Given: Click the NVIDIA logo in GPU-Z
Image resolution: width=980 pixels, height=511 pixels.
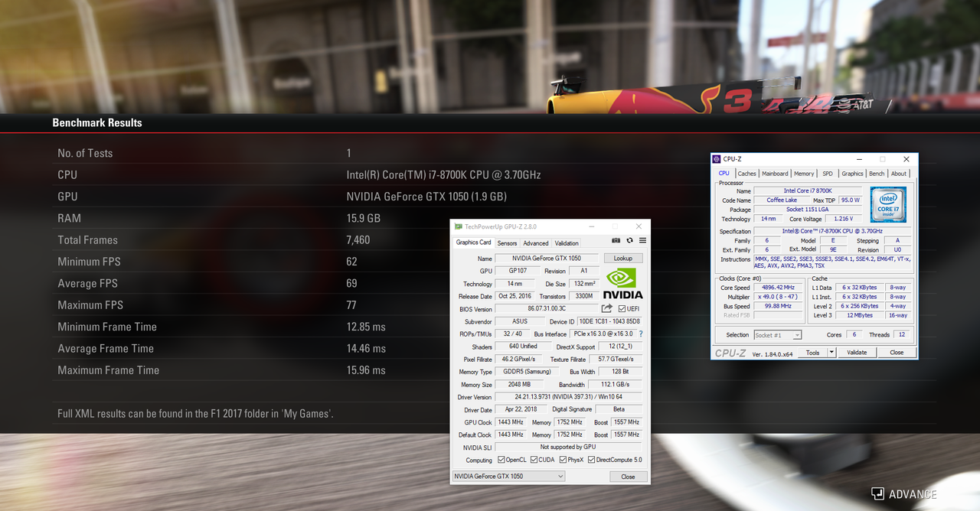Looking at the screenshot, I should click(623, 283).
